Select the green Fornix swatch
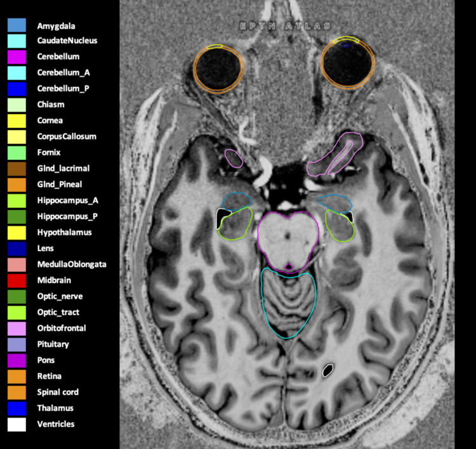Viewport: 476px width, 449px height. point(17,153)
